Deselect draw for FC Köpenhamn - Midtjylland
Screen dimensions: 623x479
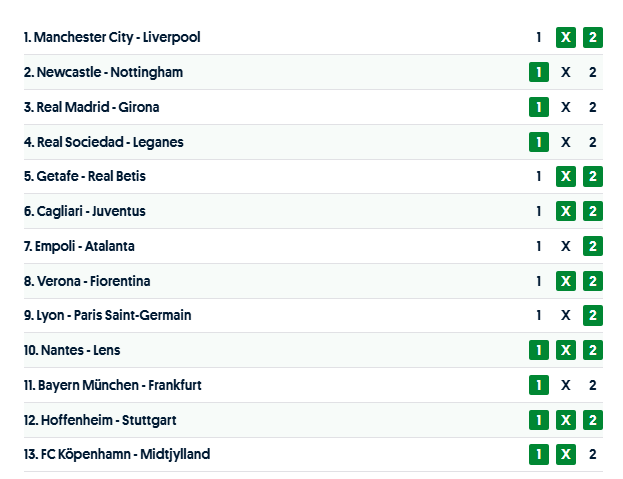566,454
